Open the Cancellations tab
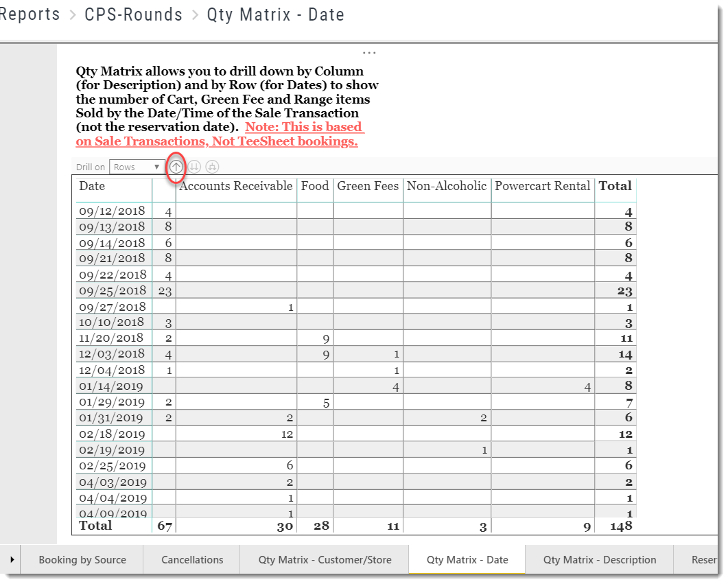 click(191, 559)
